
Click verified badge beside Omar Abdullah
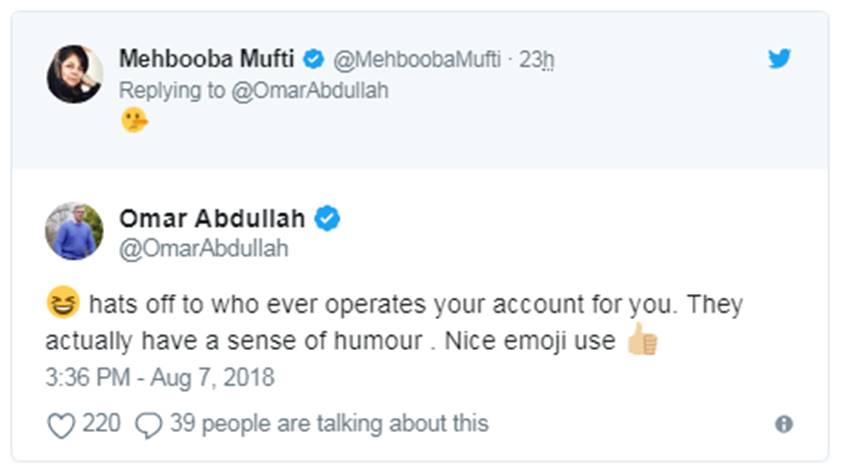[328, 218]
